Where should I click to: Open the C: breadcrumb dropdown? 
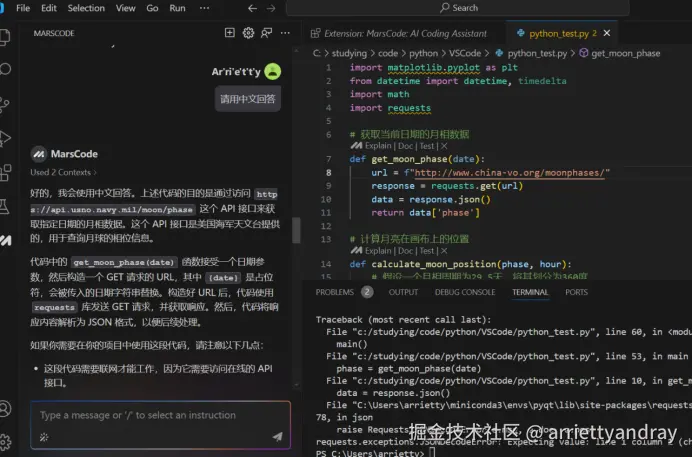[x=317, y=53]
